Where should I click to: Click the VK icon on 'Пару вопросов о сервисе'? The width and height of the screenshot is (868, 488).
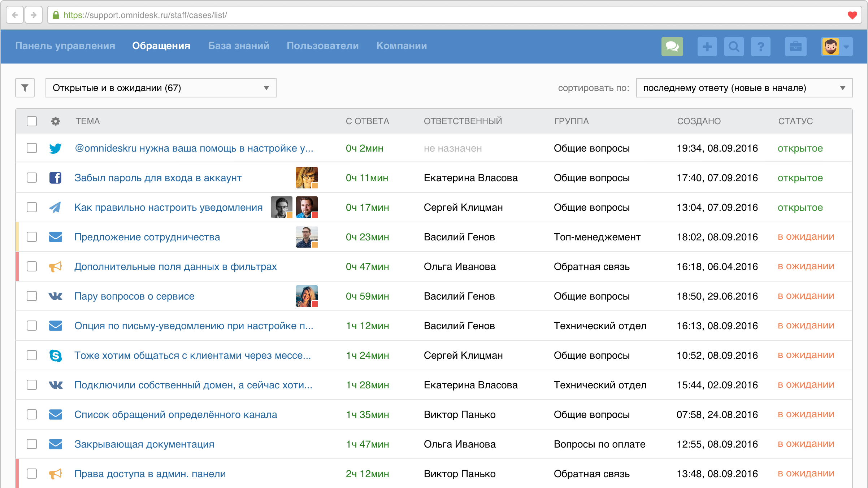[56, 296]
